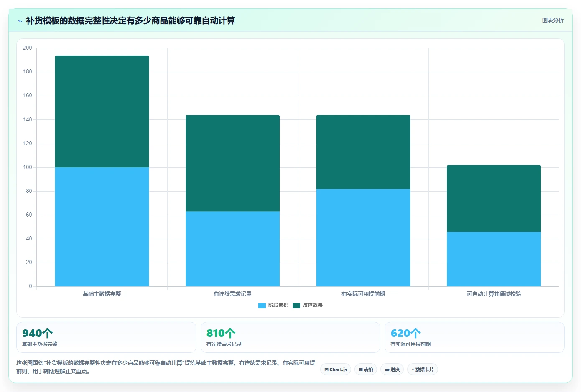Click the 810个 stat card value
The width and height of the screenshot is (581, 392).
click(221, 333)
